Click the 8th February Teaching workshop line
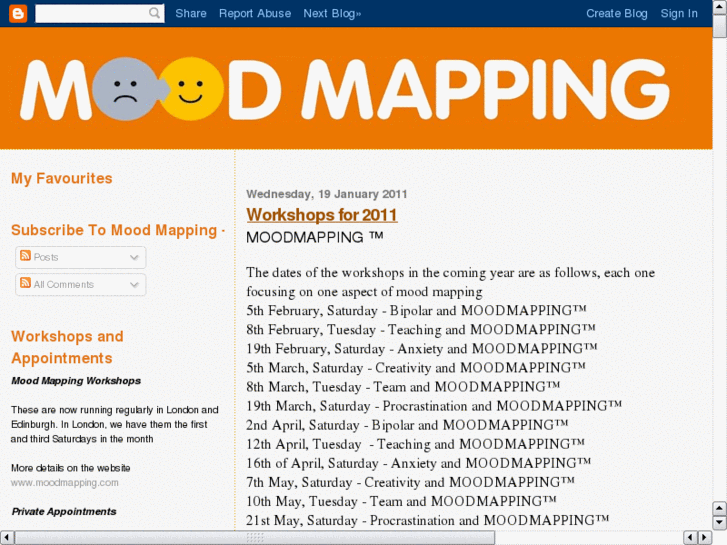The width and height of the screenshot is (727, 545). point(421,330)
